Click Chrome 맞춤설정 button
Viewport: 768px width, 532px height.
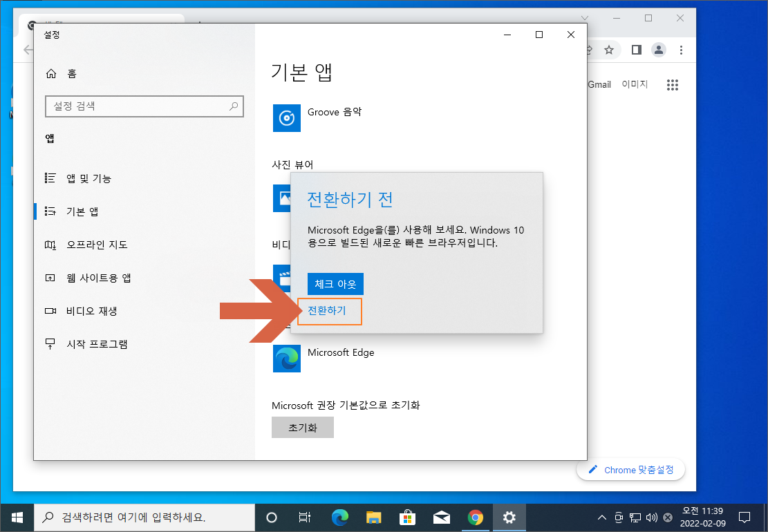pos(631,470)
